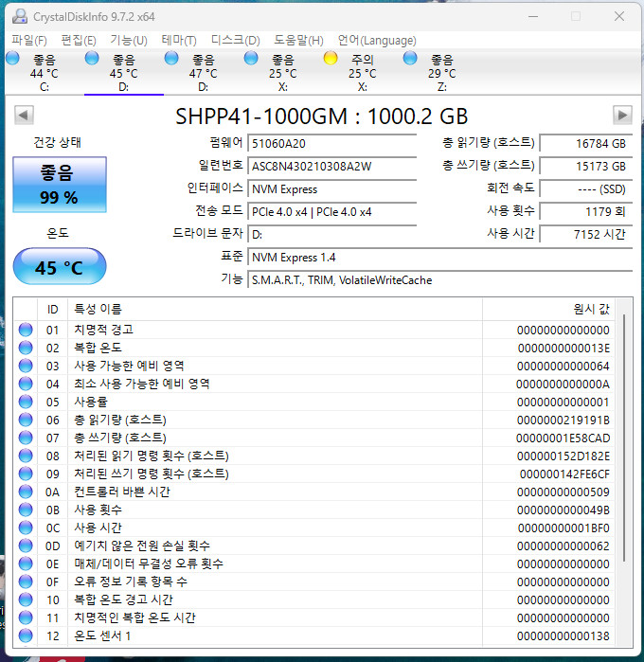
Task: Click power on count 1179 회
Action: pyautogui.click(x=586, y=212)
